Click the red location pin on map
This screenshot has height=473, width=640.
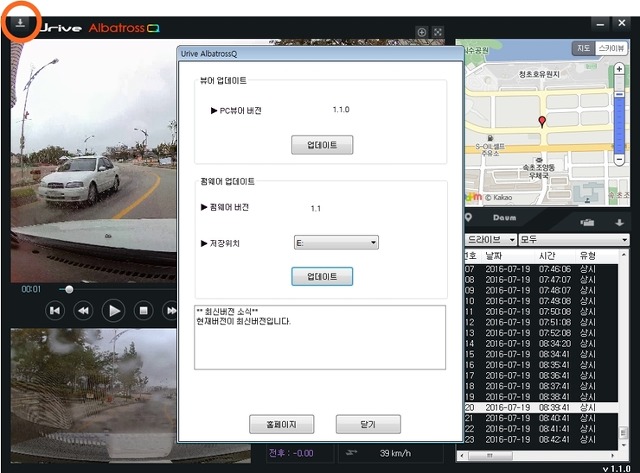tap(542, 122)
